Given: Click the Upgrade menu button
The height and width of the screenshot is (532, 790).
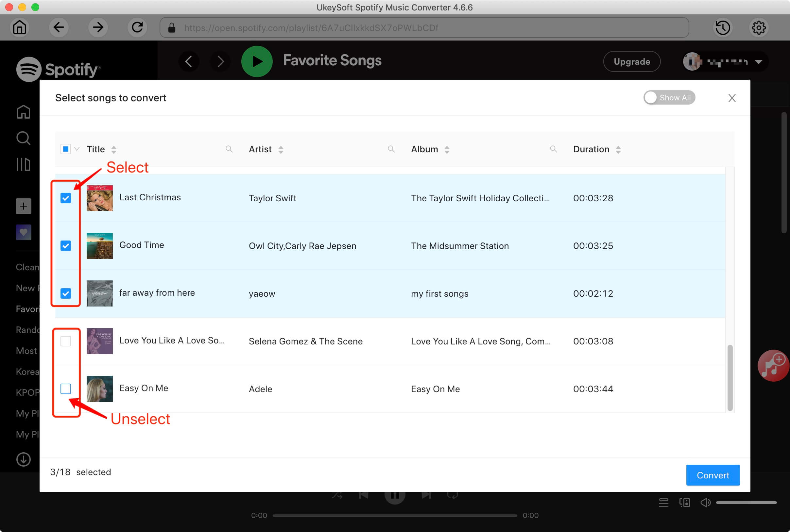Looking at the screenshot, I should tap(631, 60).
